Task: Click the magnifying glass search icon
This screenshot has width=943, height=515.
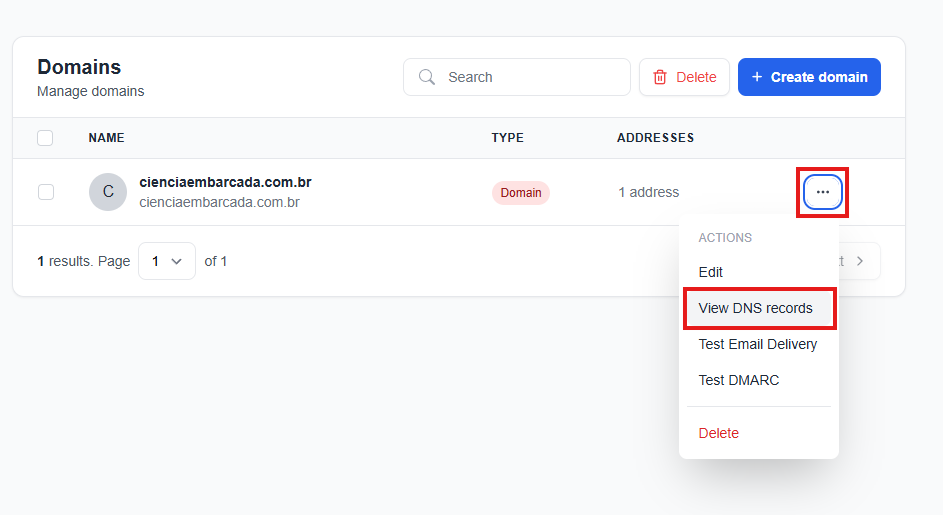Action: tap(427, 77)
